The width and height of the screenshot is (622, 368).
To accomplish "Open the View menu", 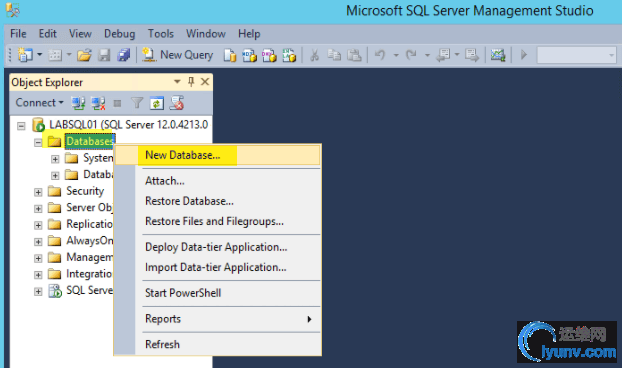I will pyautogui.click(x=80, y=34).
